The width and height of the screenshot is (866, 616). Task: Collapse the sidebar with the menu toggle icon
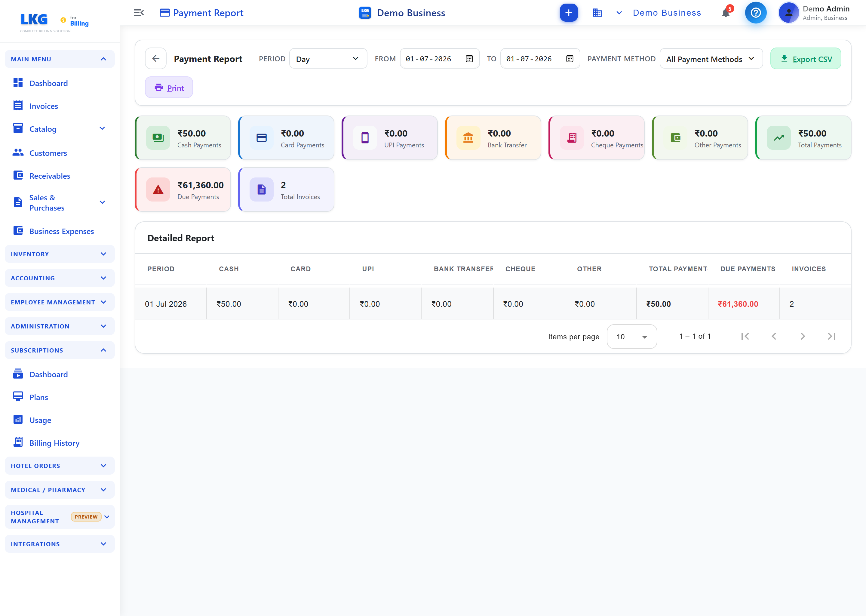pyautogui.click(x=139, y=13)
